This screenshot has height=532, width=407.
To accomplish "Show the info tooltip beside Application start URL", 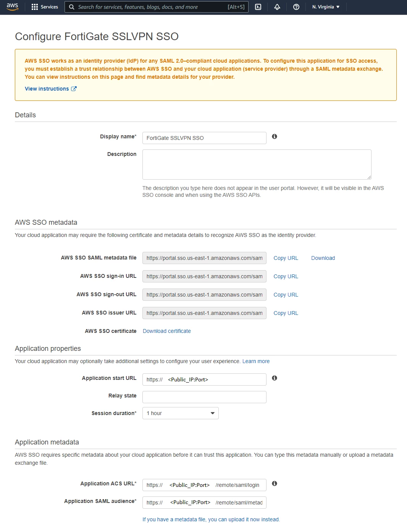I will [x=275, y=378].
